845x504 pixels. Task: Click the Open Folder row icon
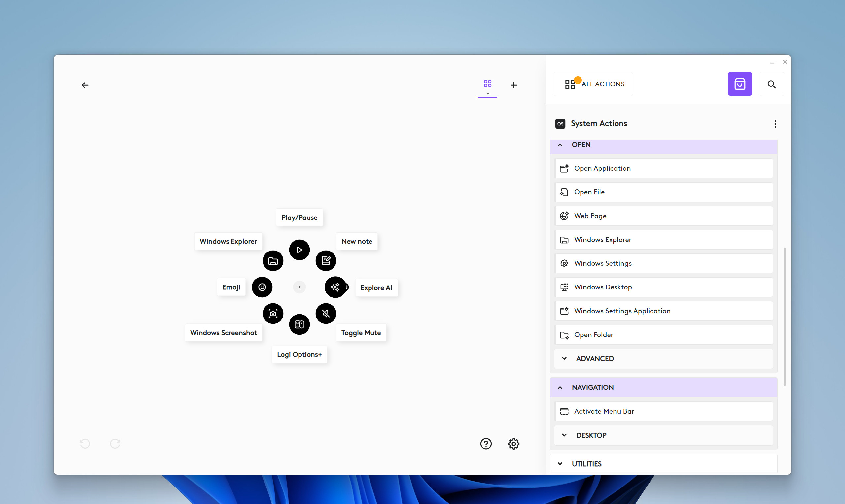[564, 335]
